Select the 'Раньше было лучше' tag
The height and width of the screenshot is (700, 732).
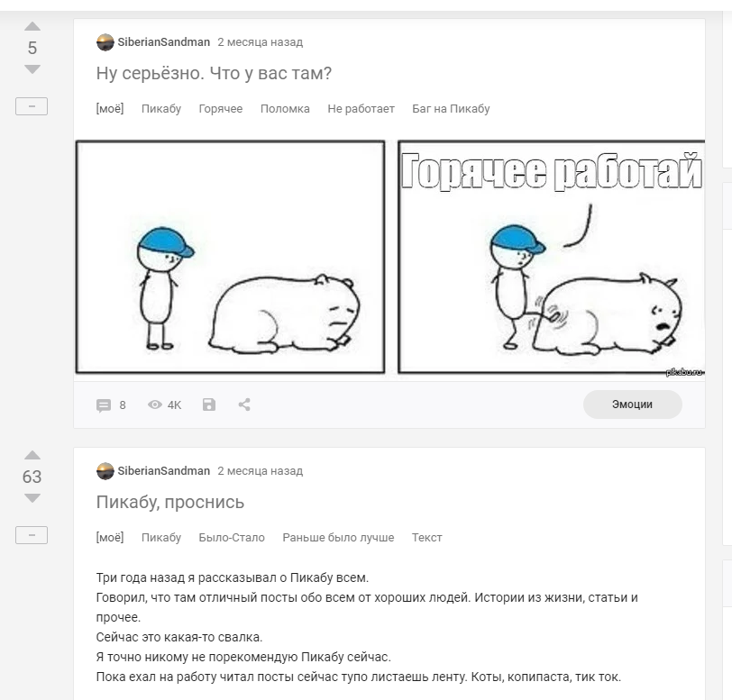(338, 538)
